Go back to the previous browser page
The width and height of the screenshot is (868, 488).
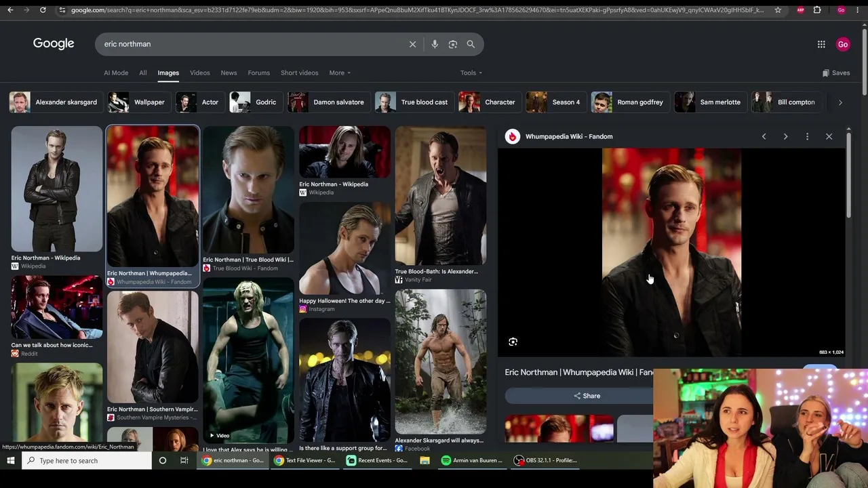(x=9, y=10)
